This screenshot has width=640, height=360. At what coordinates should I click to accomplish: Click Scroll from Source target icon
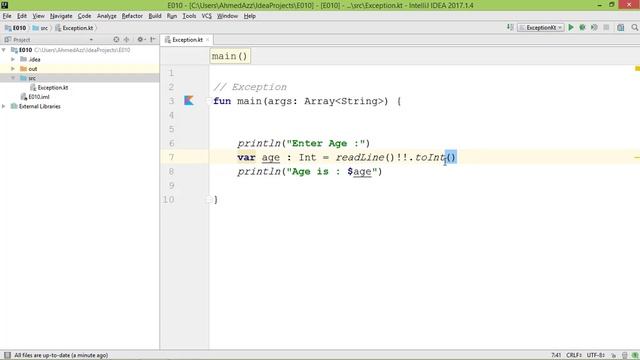(116, 40)
